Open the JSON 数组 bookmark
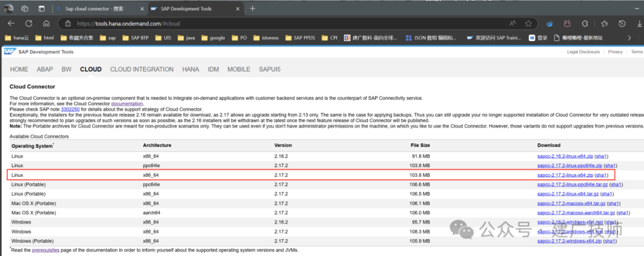Viewport: 644px width, 256px height. click(431, 38)
